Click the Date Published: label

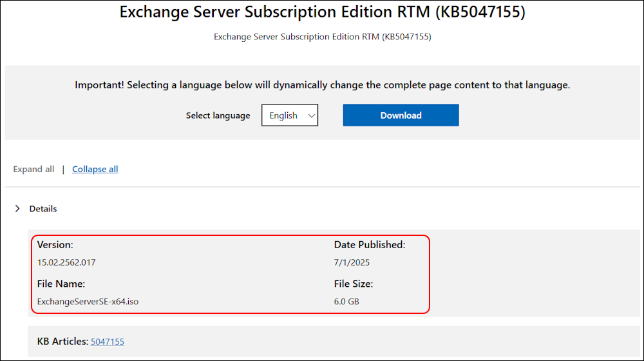coord(370,244)
